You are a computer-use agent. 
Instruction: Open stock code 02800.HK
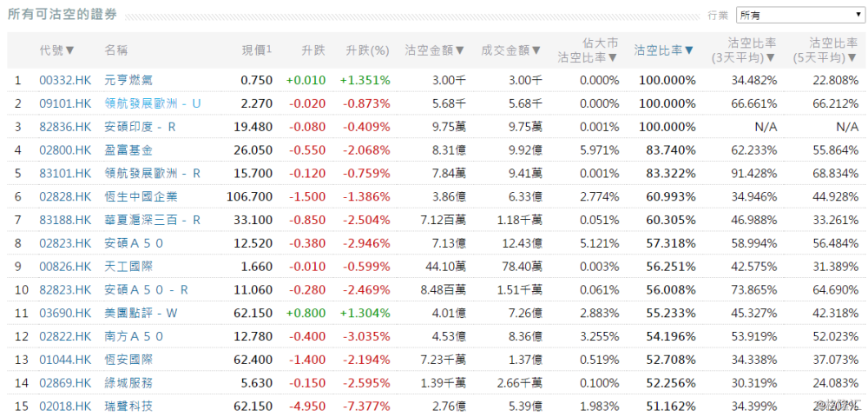click(x=65, y=150)
